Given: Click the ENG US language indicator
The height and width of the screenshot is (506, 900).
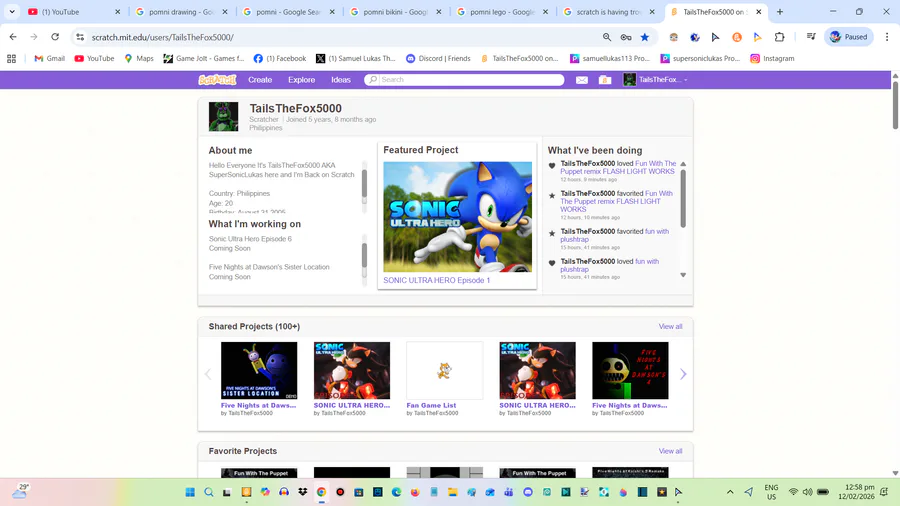Looking at the screenshot, I should (771, 492).
